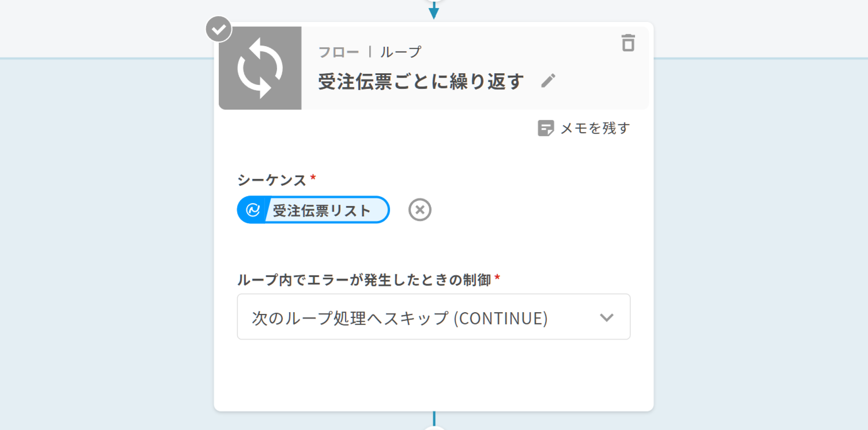The width and height of the screenshot is (868, 430).
Task: Click the gray loop arrows icon
Action: click(260, 68)
